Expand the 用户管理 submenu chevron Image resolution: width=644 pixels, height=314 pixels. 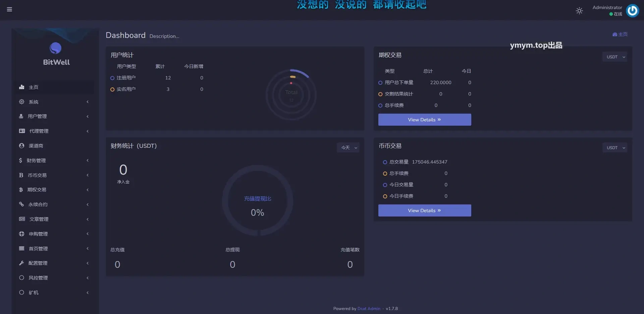[x=88, y=116]
